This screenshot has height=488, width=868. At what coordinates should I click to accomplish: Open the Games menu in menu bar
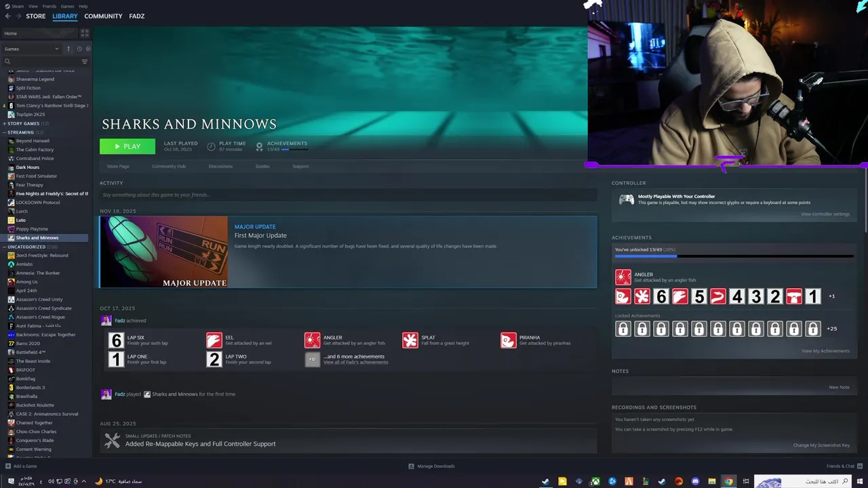click(x=67, y=6)
